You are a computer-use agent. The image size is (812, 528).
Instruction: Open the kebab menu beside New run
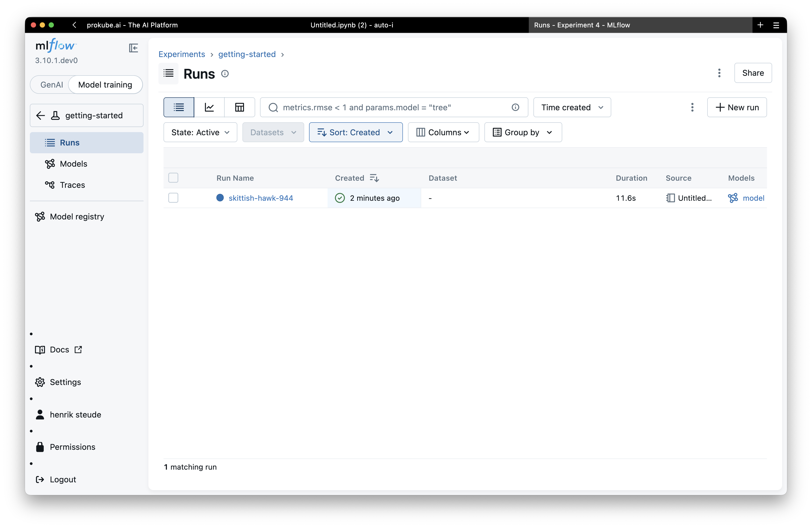692,107
